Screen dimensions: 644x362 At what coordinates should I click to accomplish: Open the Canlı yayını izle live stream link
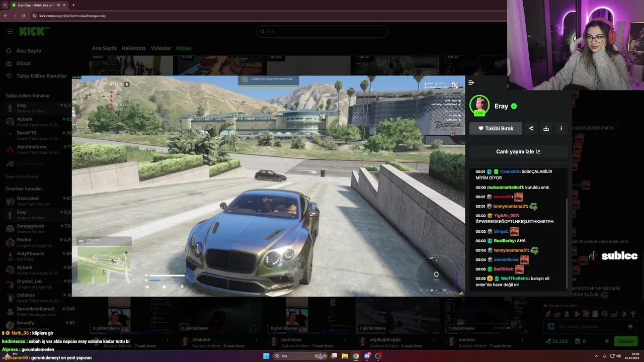click(518, 151)
